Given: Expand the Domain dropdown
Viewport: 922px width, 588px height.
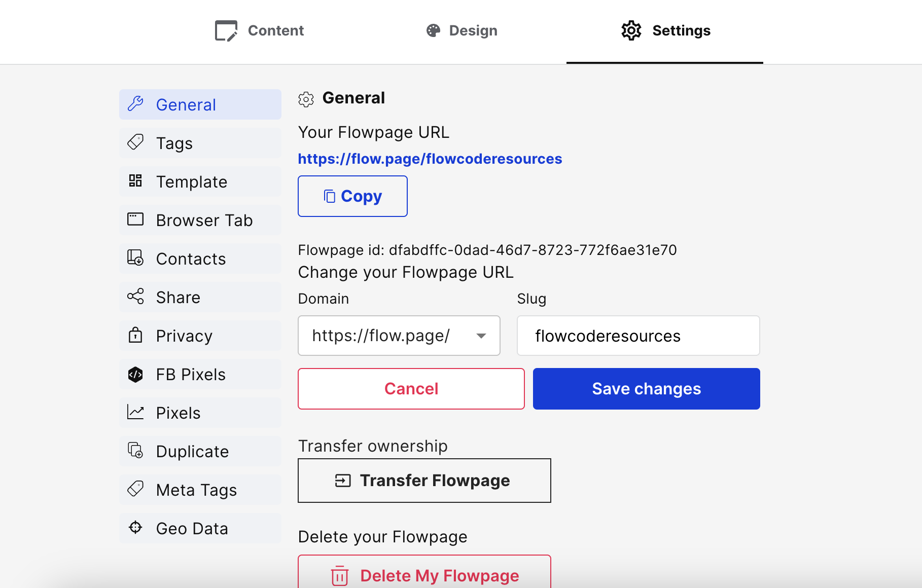Looking at the screenshot, I should [399, 336].
